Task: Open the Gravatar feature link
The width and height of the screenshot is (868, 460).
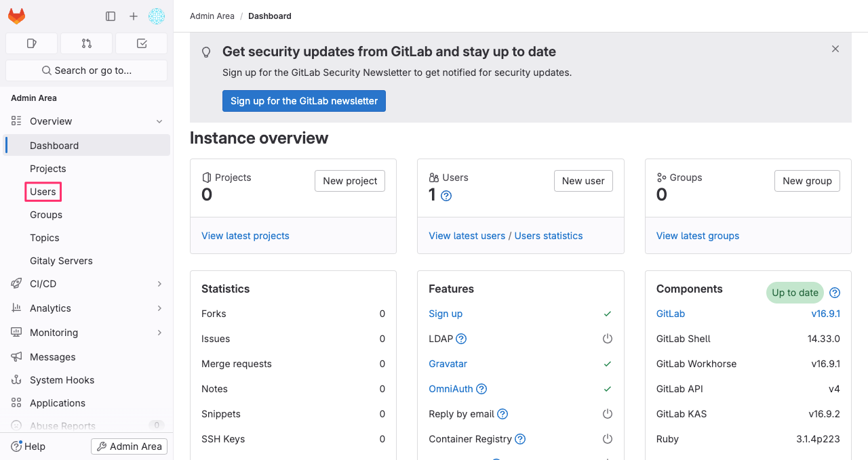Action: (448, 364)
